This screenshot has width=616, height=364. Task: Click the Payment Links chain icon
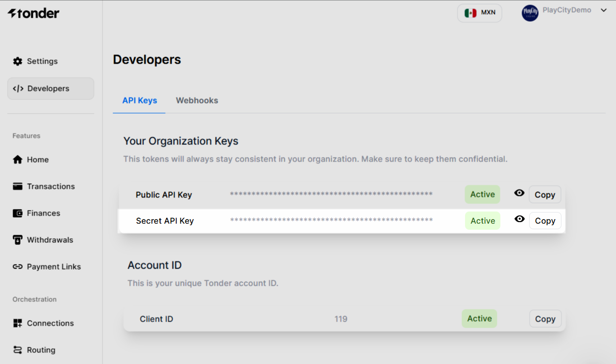[x=18, y=267]
